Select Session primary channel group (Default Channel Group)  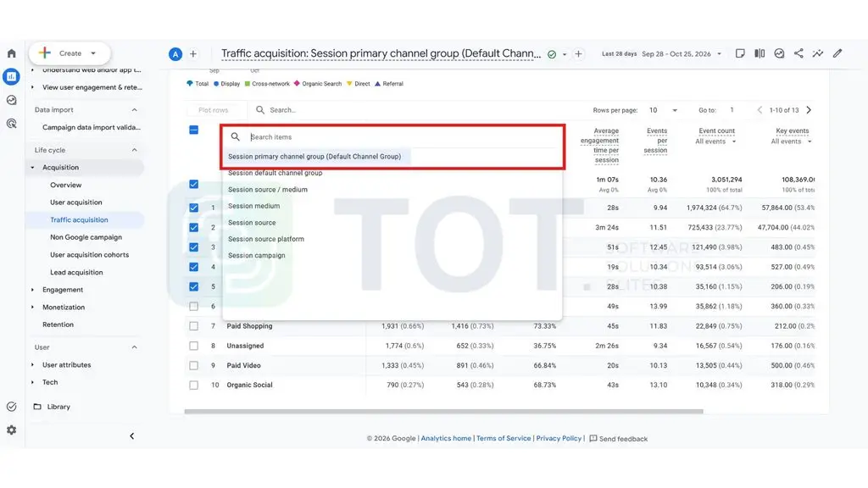coord(314,157)
